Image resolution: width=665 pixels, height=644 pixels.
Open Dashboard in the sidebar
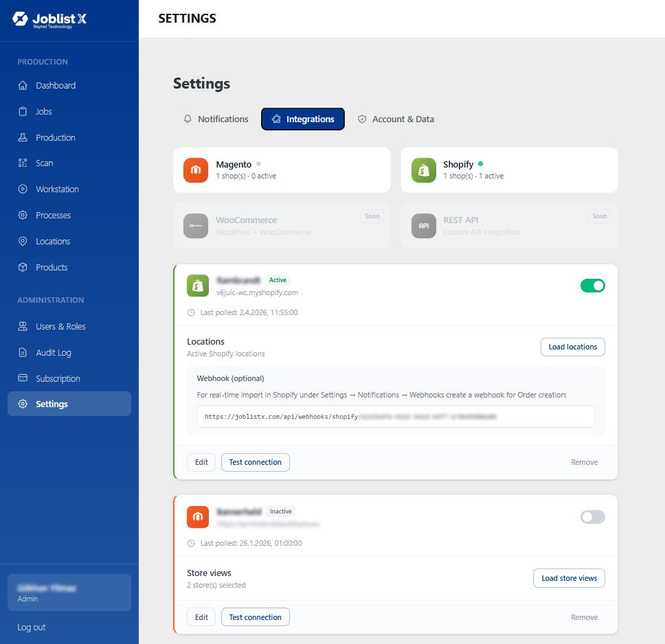[x=69, y=85]
